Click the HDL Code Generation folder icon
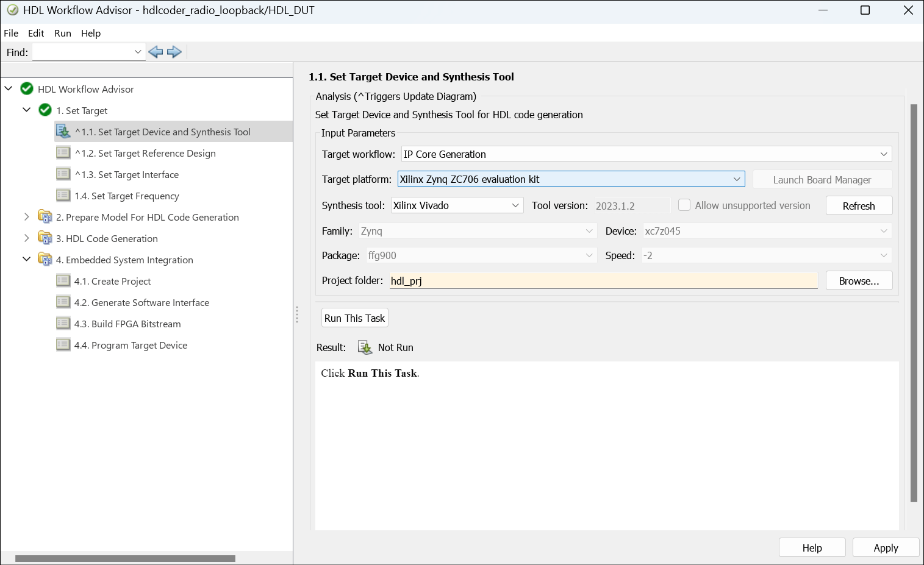The image size is (924, 565). [45, 238]
